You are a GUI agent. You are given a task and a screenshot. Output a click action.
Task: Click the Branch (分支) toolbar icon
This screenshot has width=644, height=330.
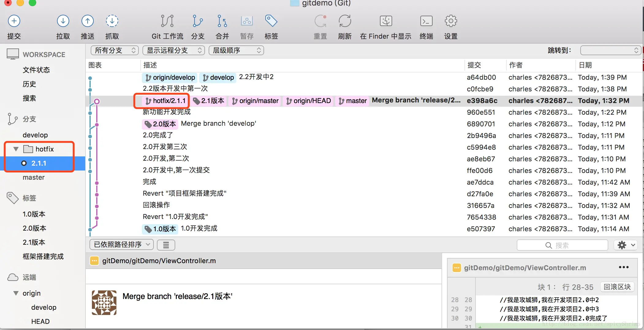pyautogui.click(x=198, y=21)
